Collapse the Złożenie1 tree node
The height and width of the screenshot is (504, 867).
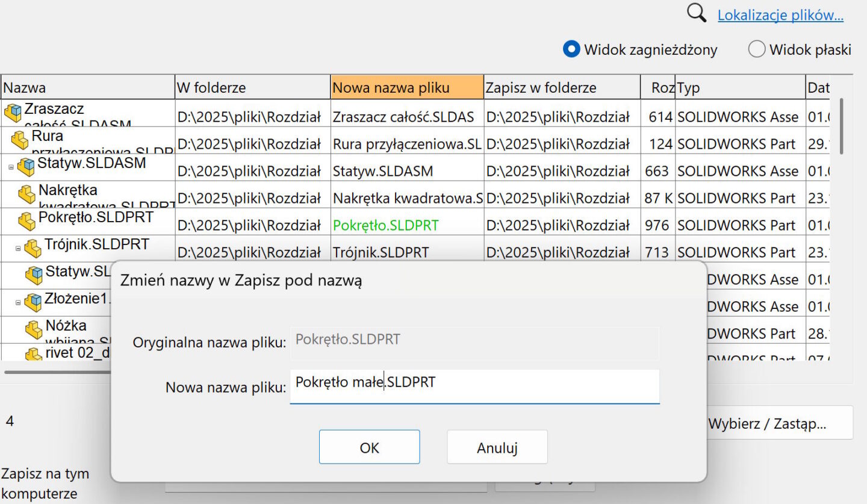tap(18, 302)
